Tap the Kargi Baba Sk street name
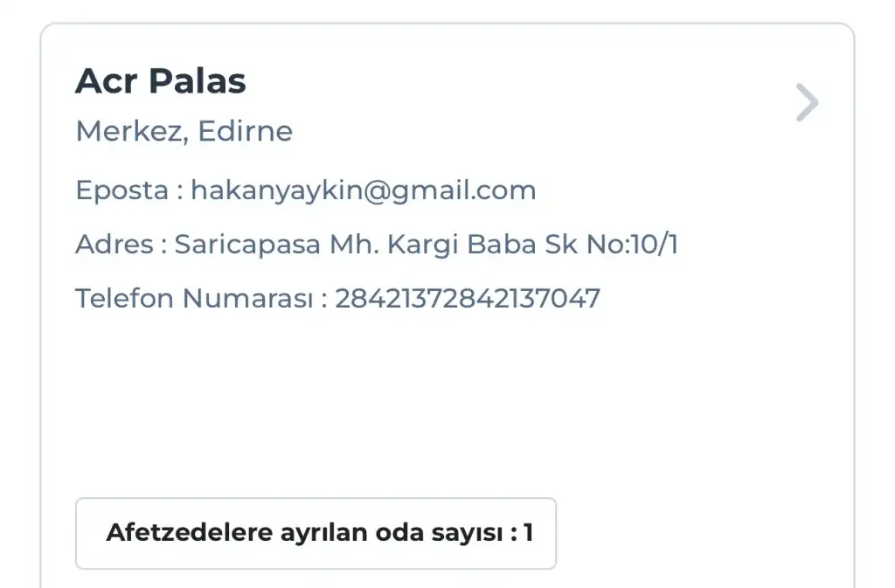This screenshot has height=588, width=895. [x=482, y=245]
